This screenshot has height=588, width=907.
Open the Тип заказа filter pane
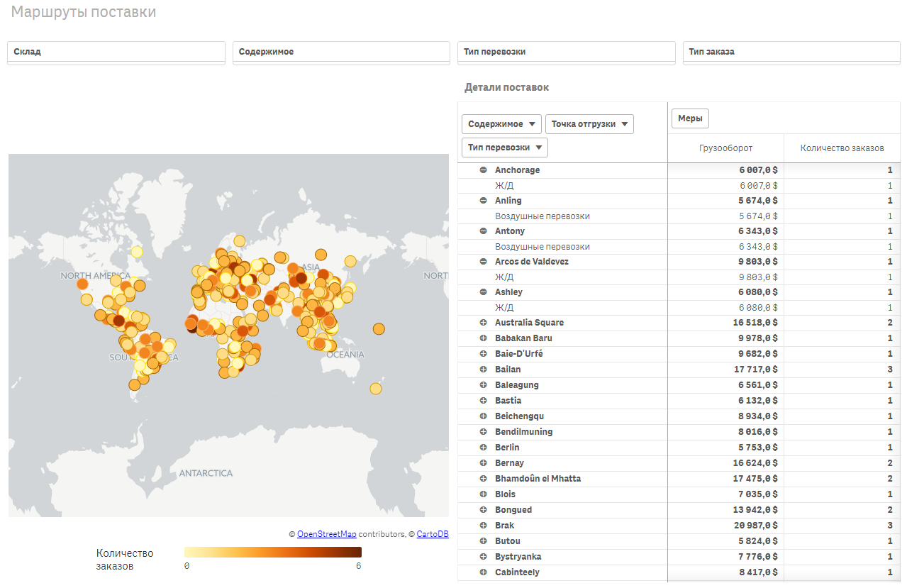click(x=791, y=52)
